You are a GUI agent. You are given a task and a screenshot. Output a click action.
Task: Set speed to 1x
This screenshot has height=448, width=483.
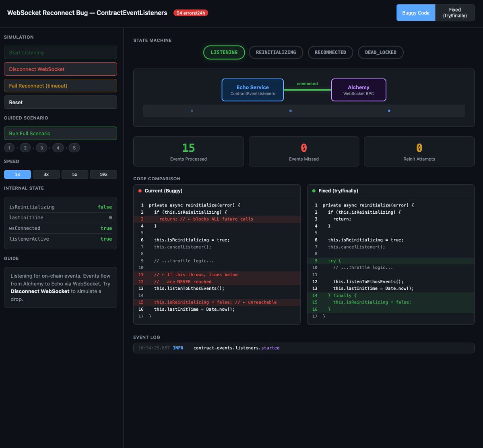pos(17,174)
